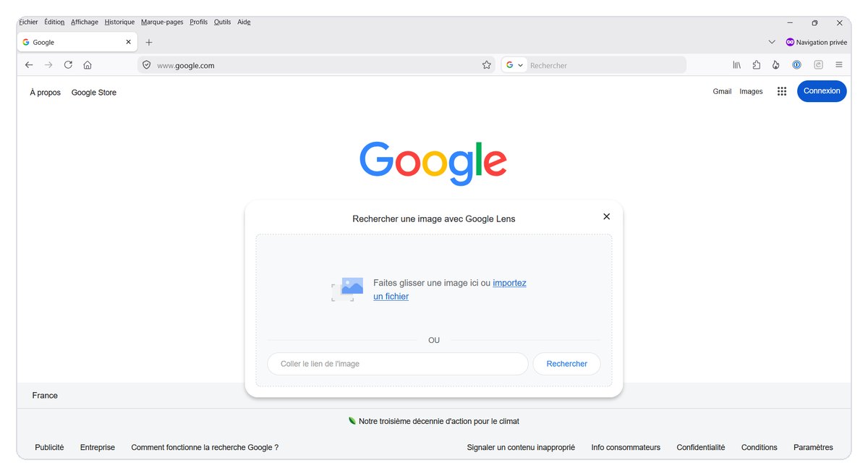The image size is (868, 476).
Task: Expand the list all tabs chevron
Action: (x=772, y=42)
